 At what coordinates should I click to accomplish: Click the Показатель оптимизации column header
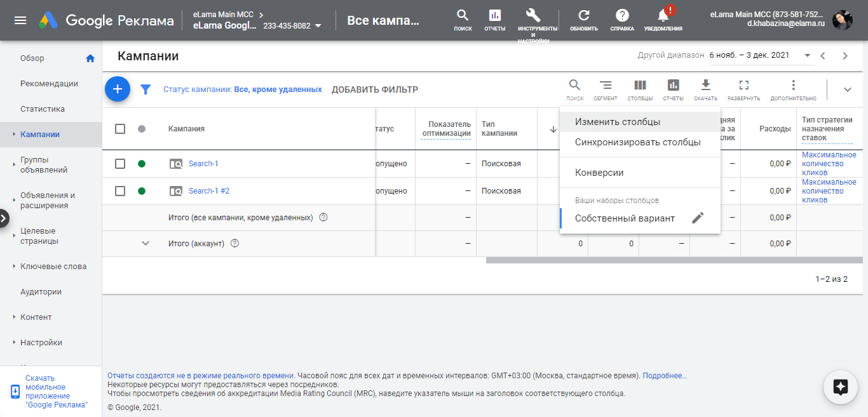click(445, 129)
